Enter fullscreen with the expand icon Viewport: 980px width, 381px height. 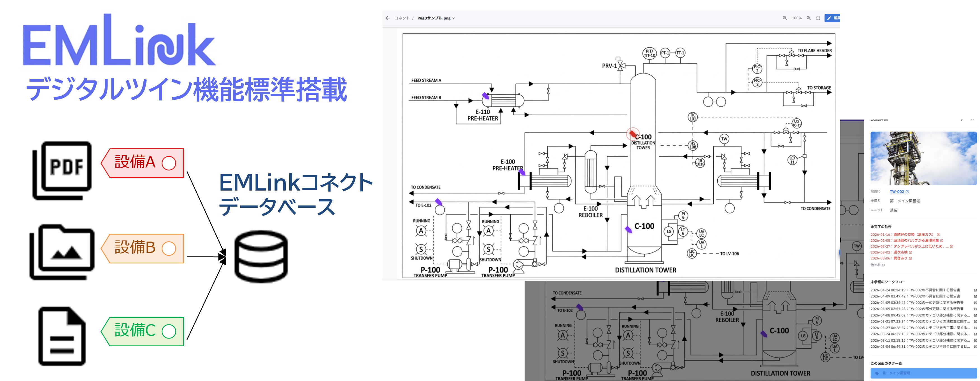pyautogui.click(x=818, y=18)
